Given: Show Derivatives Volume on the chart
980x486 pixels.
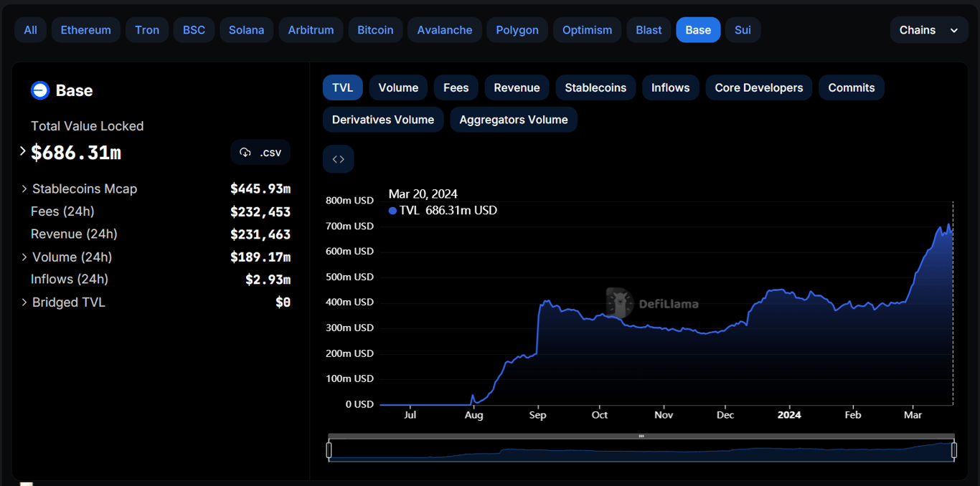Looking at the screenshot, I should point(382,120).
